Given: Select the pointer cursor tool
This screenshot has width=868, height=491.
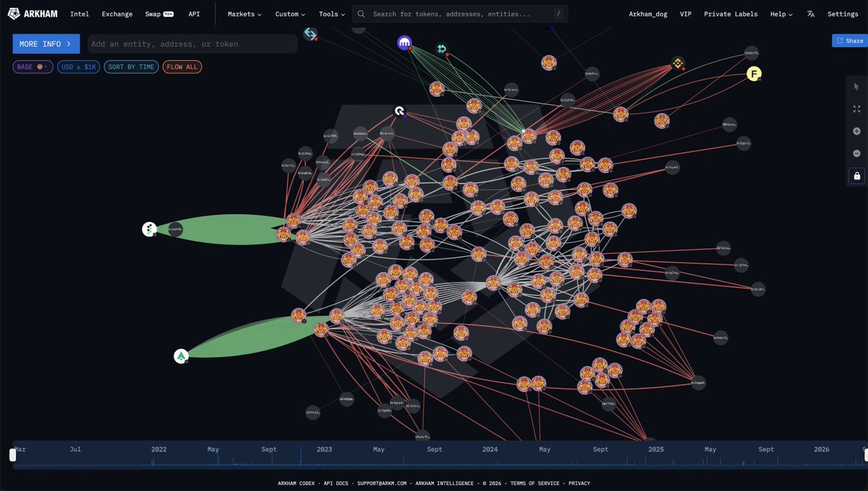Looking at the screenshot, I should point(857,87).
